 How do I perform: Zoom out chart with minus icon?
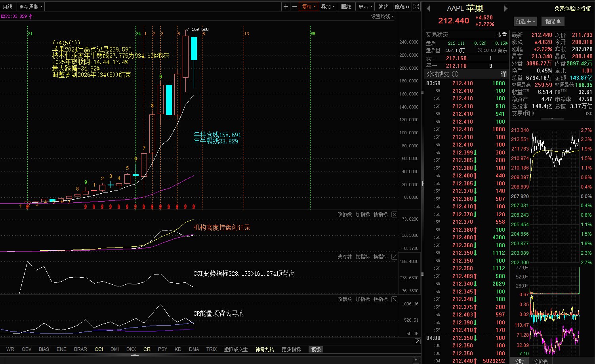point(294,7)
